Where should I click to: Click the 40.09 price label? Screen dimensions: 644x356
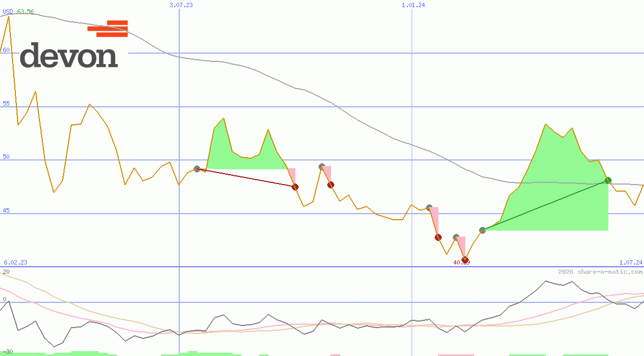[462, 262]
